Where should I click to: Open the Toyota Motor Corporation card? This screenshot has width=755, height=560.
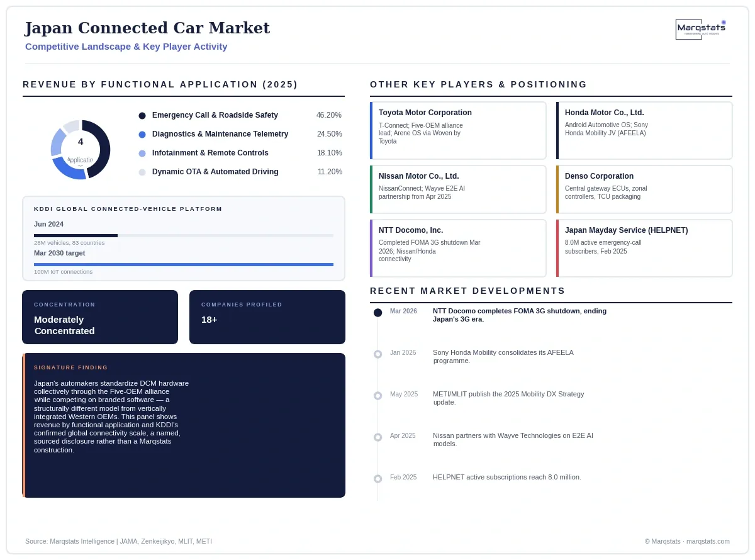click(x=458, y=130)
